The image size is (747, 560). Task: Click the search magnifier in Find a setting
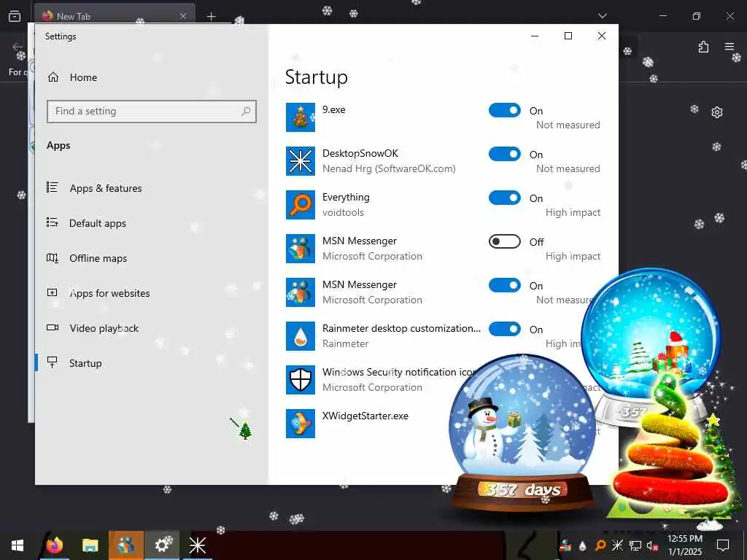point(246,112)
